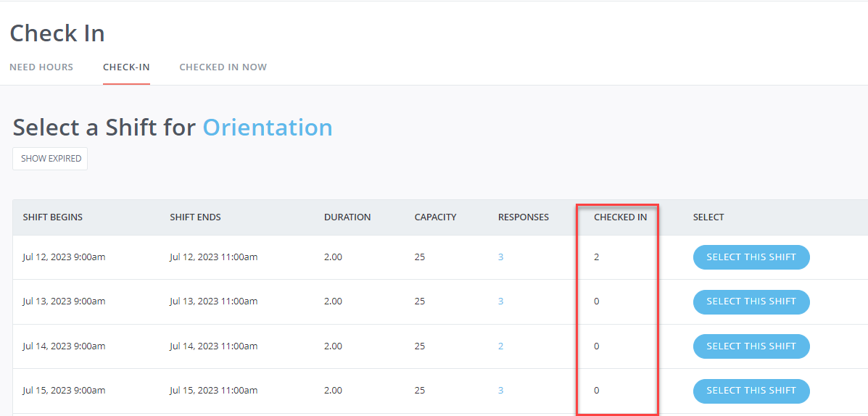Click the Duration column header
The image size is (868, 416).
347,217
